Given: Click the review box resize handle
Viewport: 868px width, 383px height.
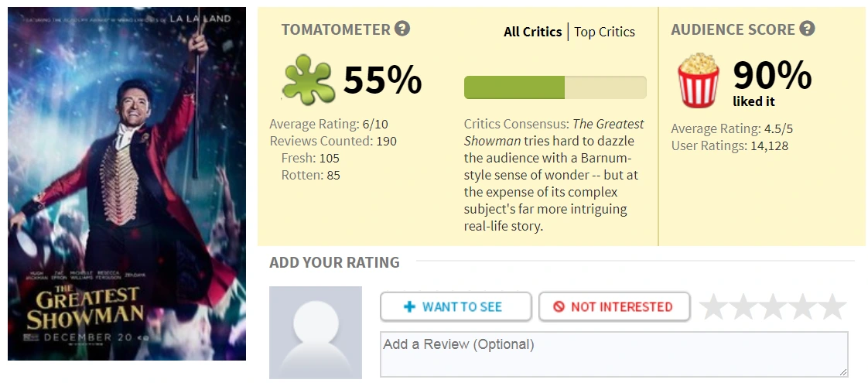Looking at the screenshot, I should [x=842, y=371].
